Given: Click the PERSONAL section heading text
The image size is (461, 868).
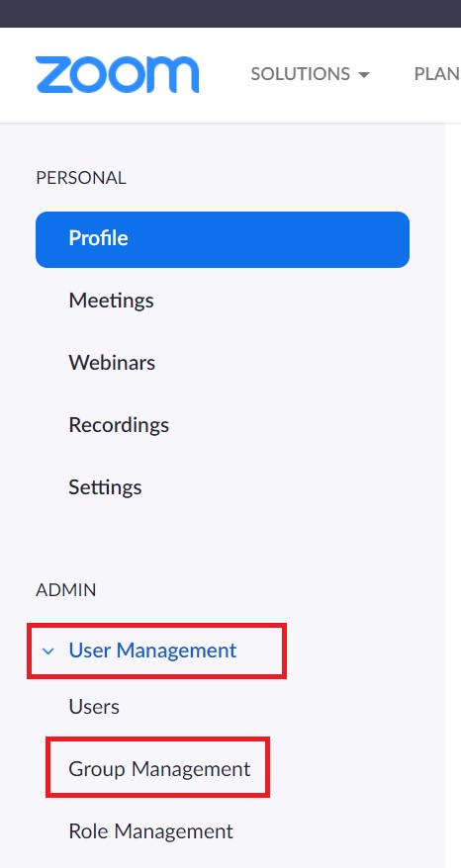Looking at the screenshot, I should (81, 178).
